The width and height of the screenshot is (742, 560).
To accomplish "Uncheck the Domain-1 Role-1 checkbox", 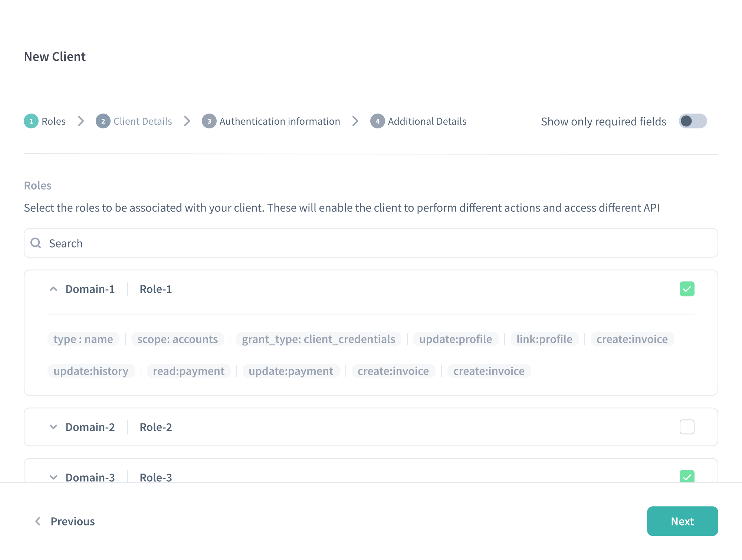I will click(x=687, y=289).
